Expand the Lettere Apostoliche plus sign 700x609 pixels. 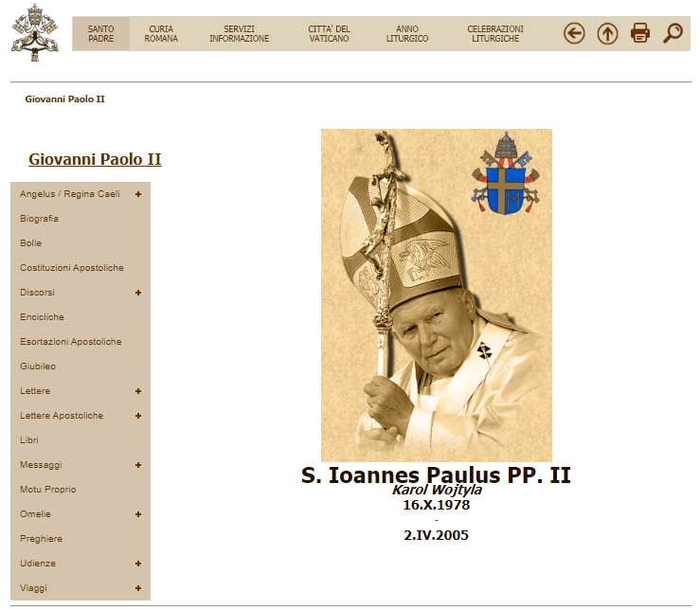pos(138,416)
